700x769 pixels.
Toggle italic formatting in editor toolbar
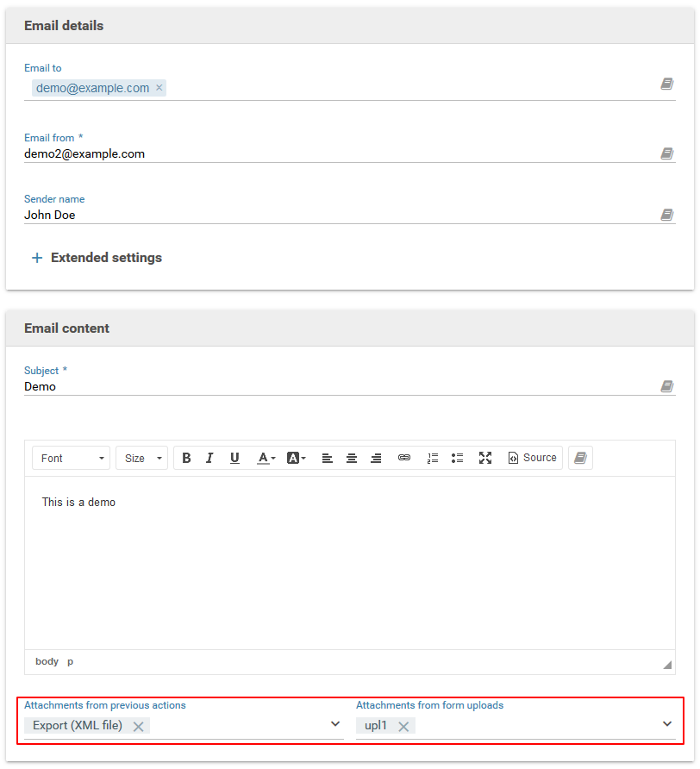209,458
